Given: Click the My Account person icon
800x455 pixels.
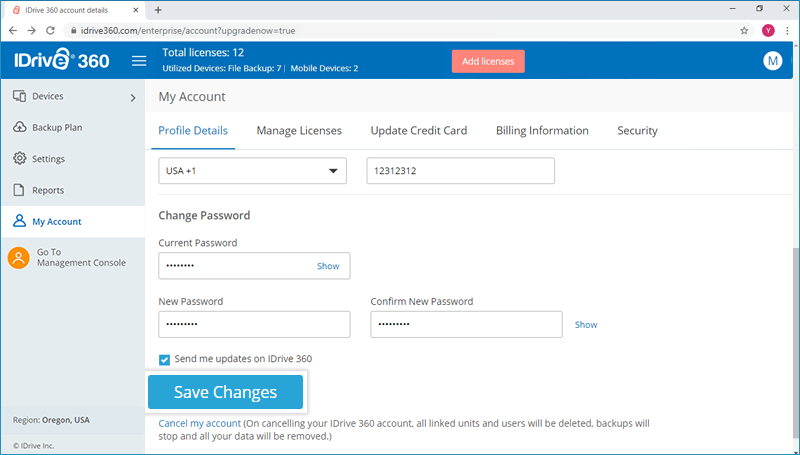Looking at the screenshot, I should tap(19, 221).
